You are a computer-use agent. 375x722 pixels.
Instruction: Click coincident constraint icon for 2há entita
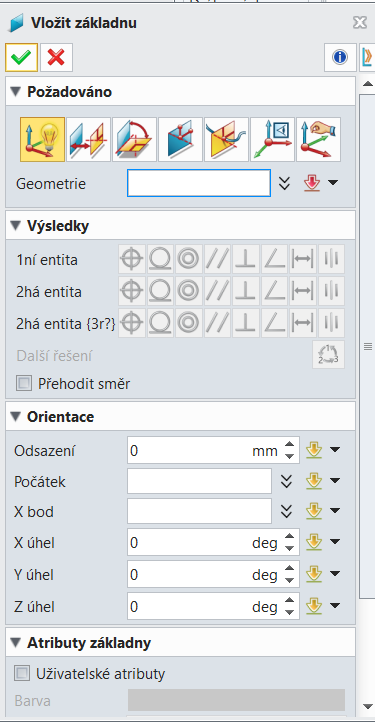tap(132, 291)
